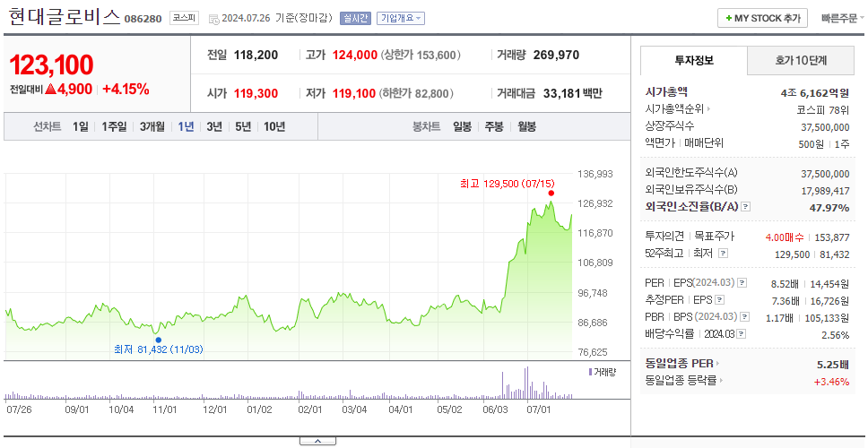Viewport: 868px width, 448px height.
Task: Click help icon beside PBR BPS (2024.03)
Action: pyautogui.click(x=745, y=317)
